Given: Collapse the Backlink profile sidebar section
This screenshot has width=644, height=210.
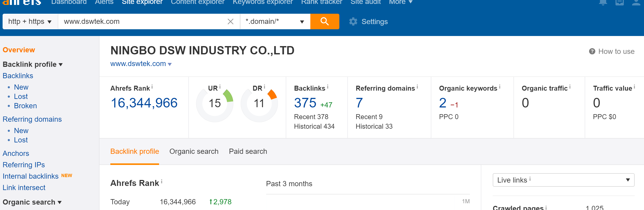Looking at the screenshot, I should pos(33,64).
